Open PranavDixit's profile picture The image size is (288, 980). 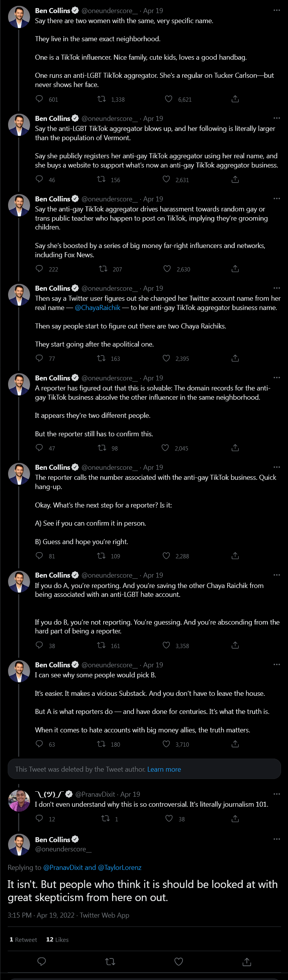[19, 801]
